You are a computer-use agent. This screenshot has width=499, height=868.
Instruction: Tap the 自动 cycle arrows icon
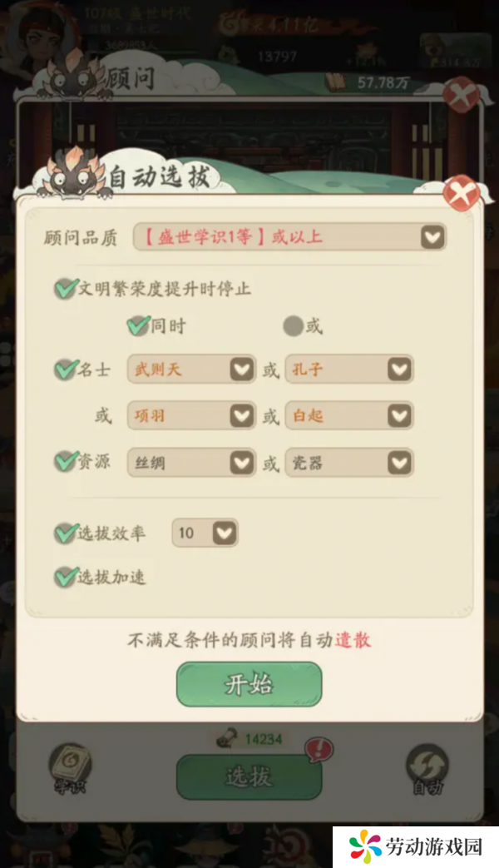[427, 768]
